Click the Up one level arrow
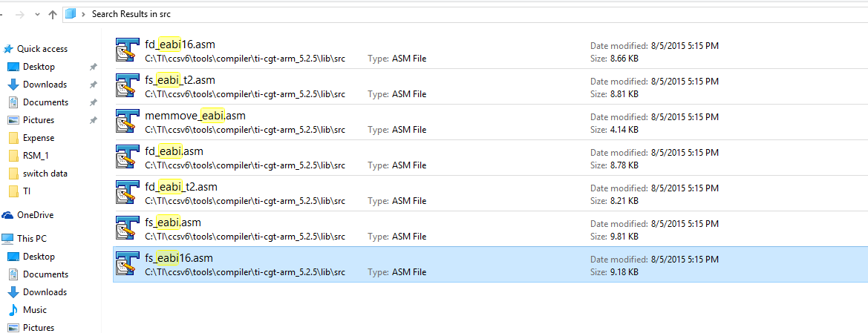 52,14
